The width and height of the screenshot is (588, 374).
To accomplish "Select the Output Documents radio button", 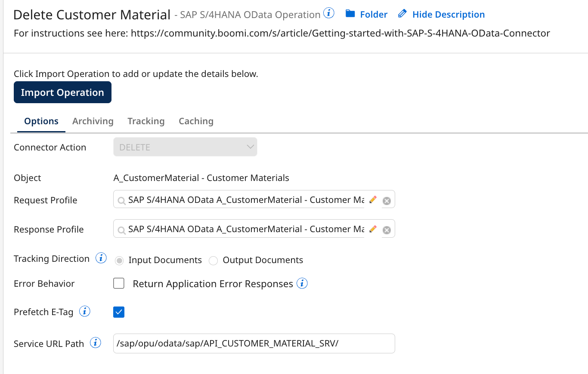I will pos(213,260).
